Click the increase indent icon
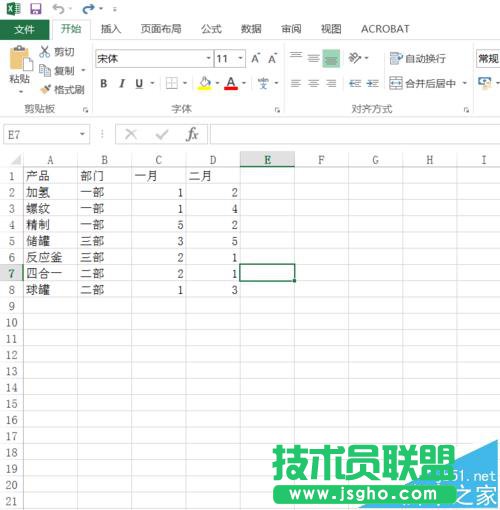This screenshot has height=510, width=500. point(372,83)
